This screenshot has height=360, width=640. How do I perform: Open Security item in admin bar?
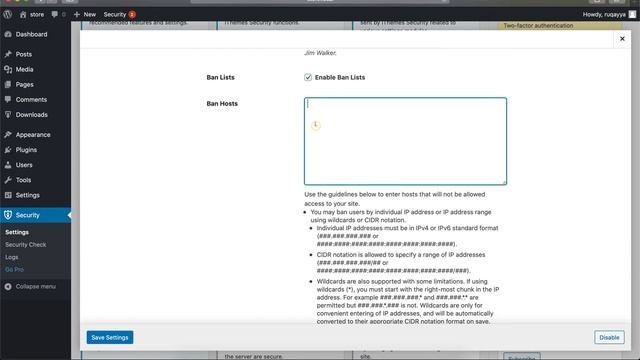pos(115,14)
